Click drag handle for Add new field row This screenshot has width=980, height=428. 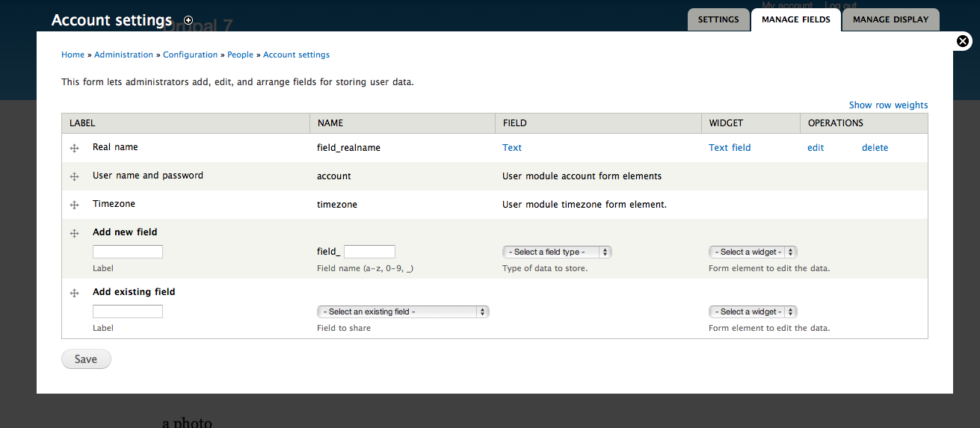[x=74, y=234]
